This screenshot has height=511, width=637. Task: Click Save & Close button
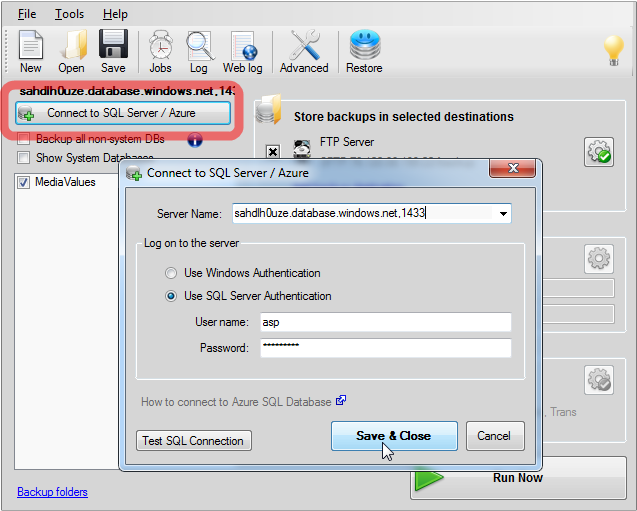[394, 436]
